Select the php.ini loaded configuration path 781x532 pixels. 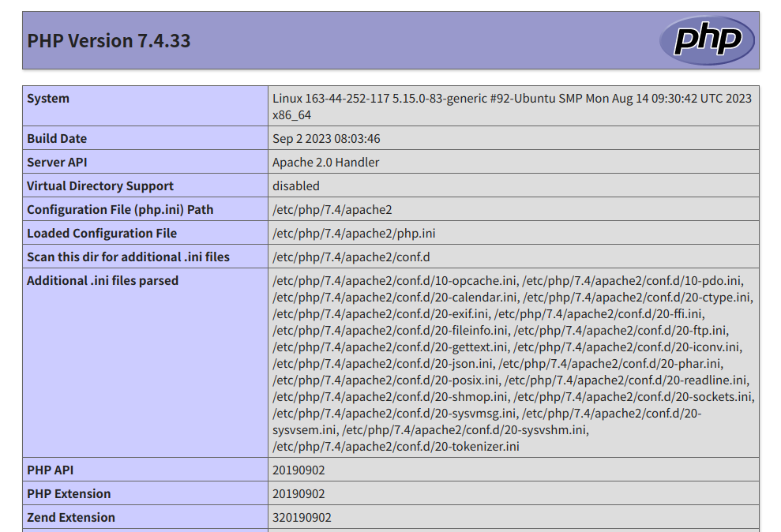338,233
